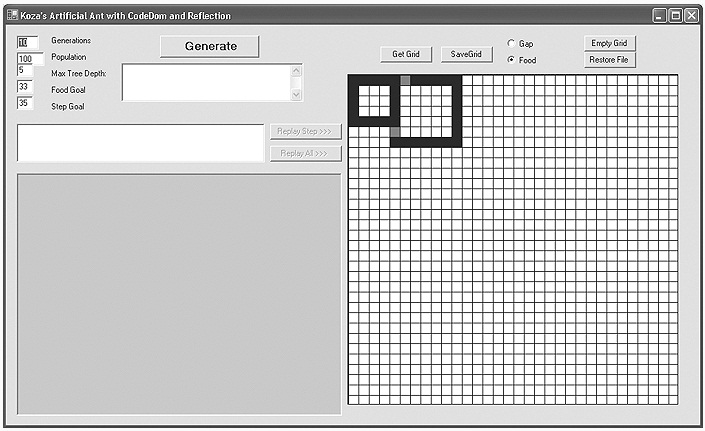Click the Restore File button
The height and width of the screenshot is (431, 705).
pyautogui.click(x=609, y=60)
